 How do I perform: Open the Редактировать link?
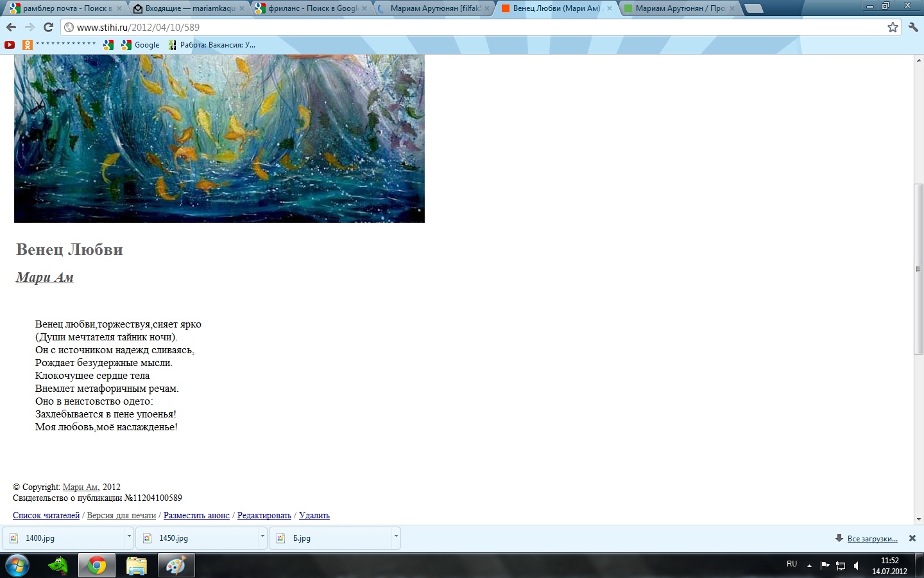[x=264, y=515]
